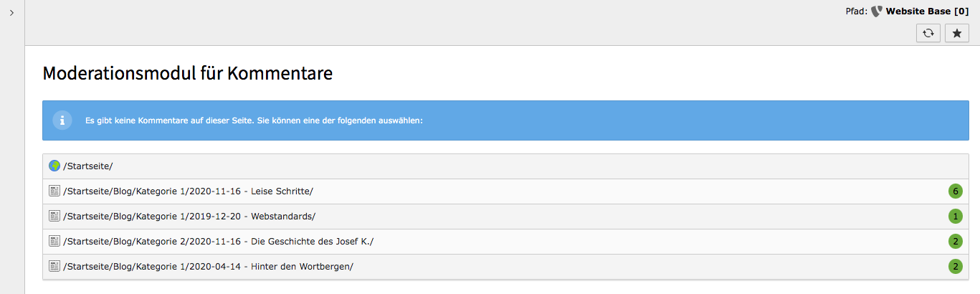Open Die Geschichte des Josef K. entry
Image resolution: width=980 pixels, height=294 pixels.
point(219,242)
